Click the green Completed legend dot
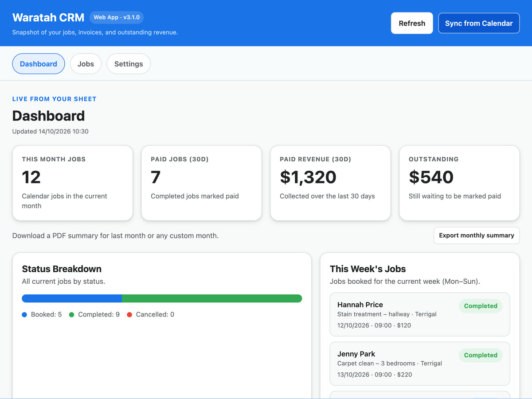The width and height of the screenshot is (532, 399). (71, 315)
